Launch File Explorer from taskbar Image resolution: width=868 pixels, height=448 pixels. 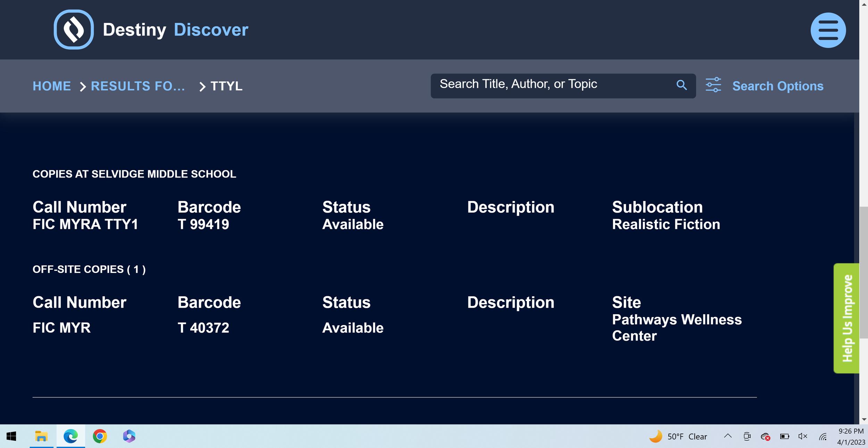41,436
